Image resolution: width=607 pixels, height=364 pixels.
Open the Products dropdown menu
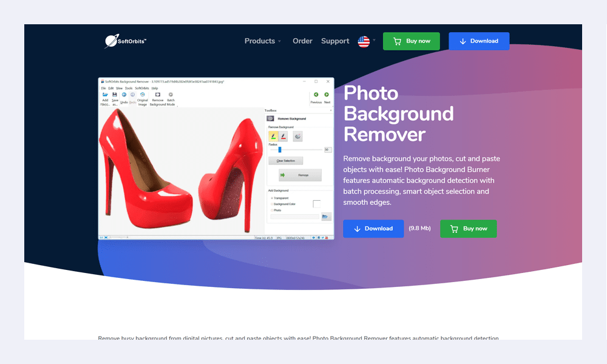(263, 41)
